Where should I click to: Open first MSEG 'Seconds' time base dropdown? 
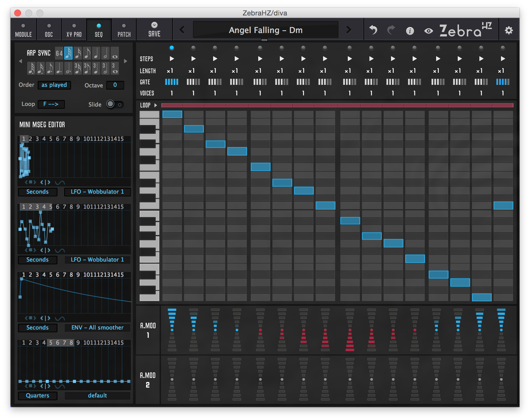pyautogui.click(x=37, y=192)
